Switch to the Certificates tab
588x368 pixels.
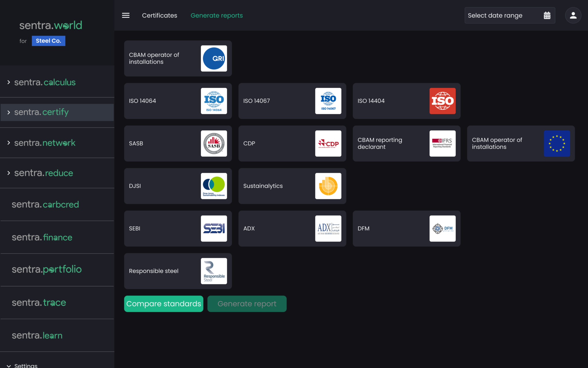159,16
